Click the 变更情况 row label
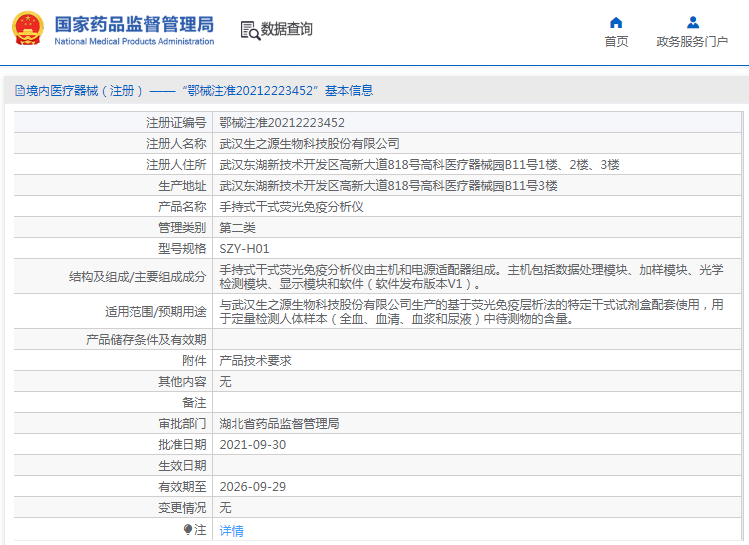Screen dimensions: 749x545 point(182,508)
